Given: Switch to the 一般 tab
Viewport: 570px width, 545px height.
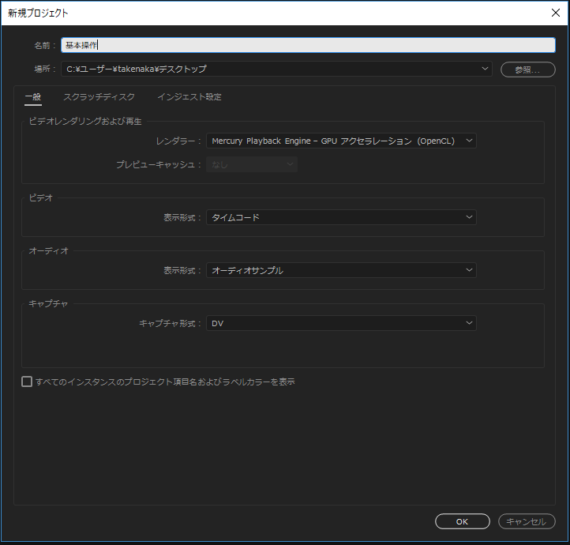Looking at the screenshot, I should [x=33, y=97].
